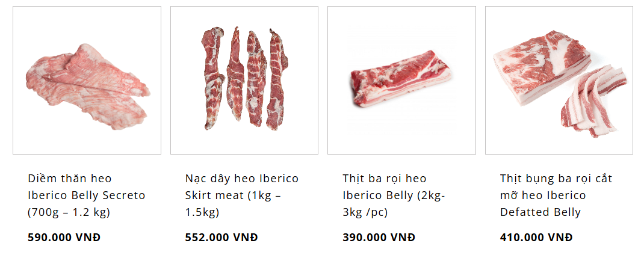This screenshot has width=644, height=258.
Task: Click the 552.000 VNĐ price label
Action: point(221,238)
